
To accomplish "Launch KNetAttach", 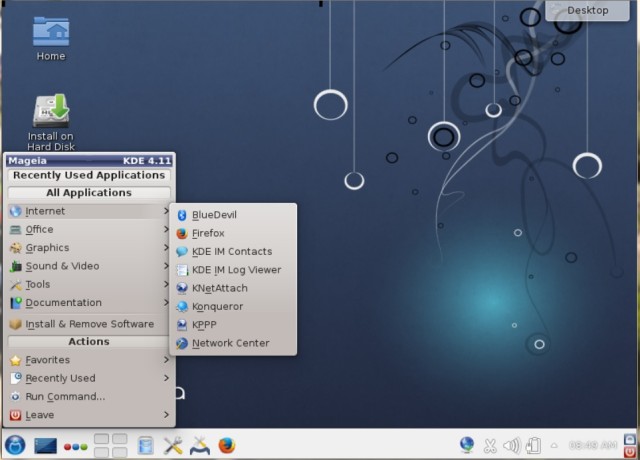I will 233,289.
